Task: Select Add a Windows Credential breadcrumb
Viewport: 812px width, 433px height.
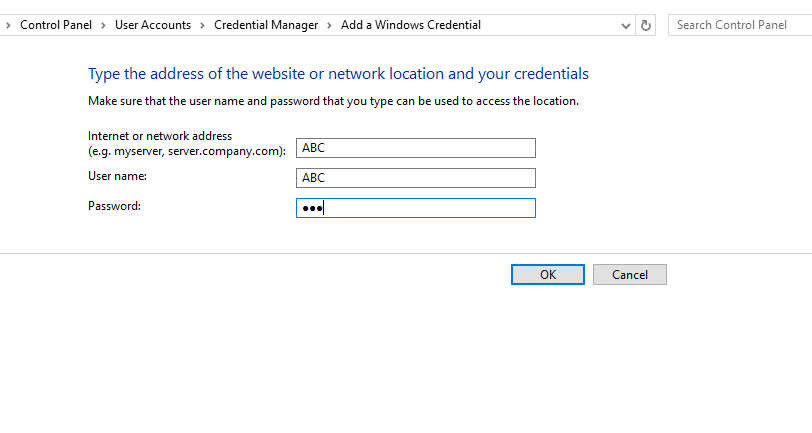Action: 411,25
